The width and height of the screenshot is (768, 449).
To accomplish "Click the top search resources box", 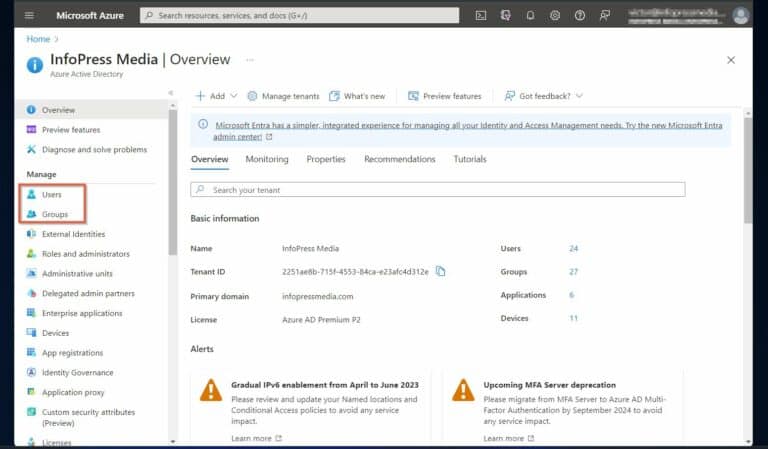I will pos(299,15).
